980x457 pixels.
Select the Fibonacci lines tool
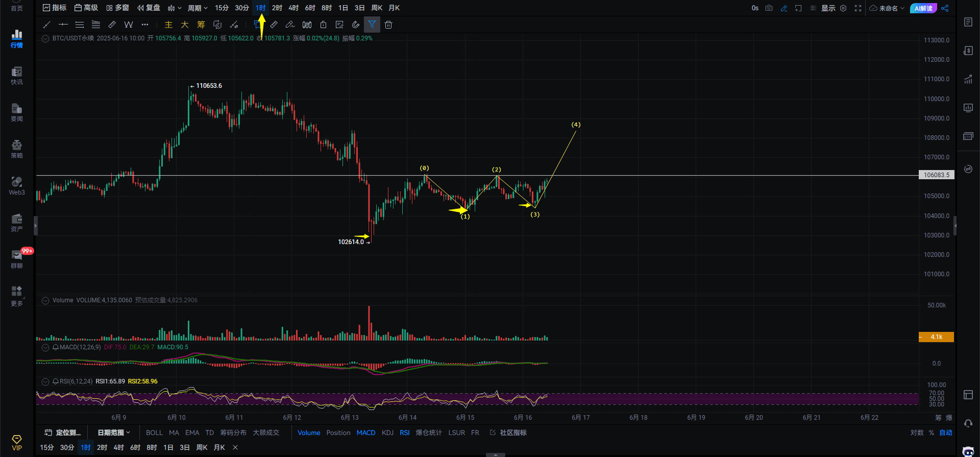pyautogui.click(x=96, y=25)
